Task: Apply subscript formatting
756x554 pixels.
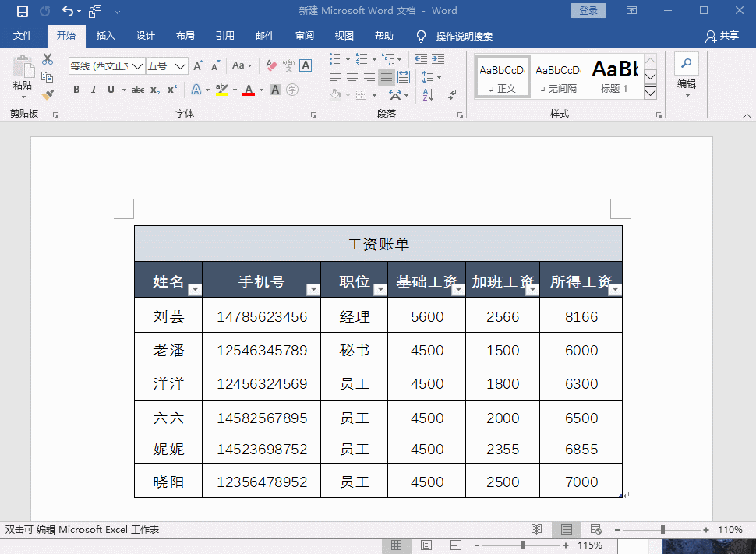Action: click(154, 90)
